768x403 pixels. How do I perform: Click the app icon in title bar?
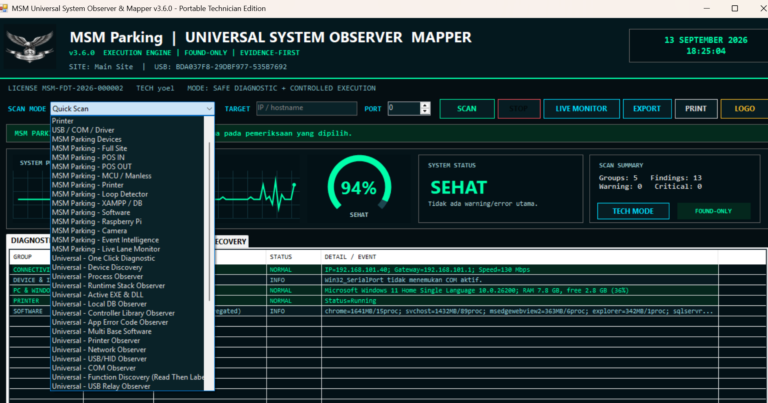coord(4,8)
